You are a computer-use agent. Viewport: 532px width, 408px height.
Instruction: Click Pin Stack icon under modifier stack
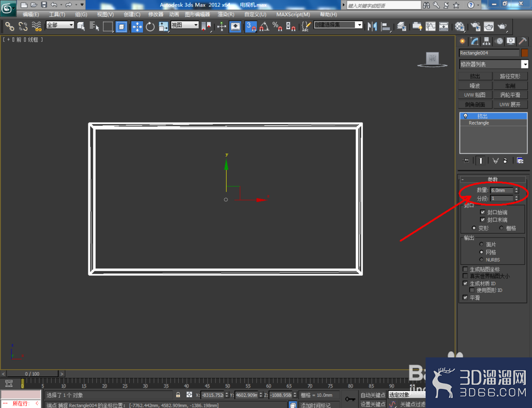point(465,161)
